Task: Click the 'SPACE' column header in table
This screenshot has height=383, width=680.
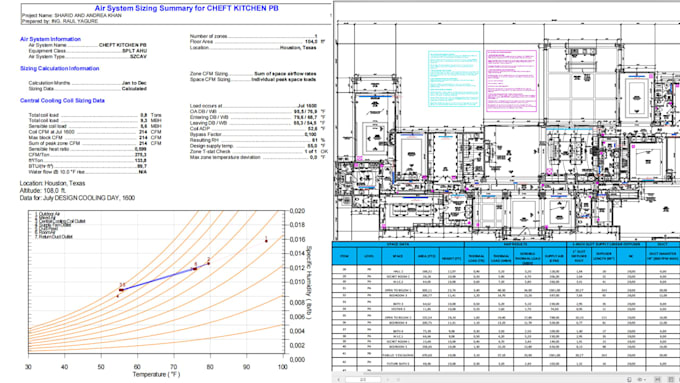Action: pos(398,256)
